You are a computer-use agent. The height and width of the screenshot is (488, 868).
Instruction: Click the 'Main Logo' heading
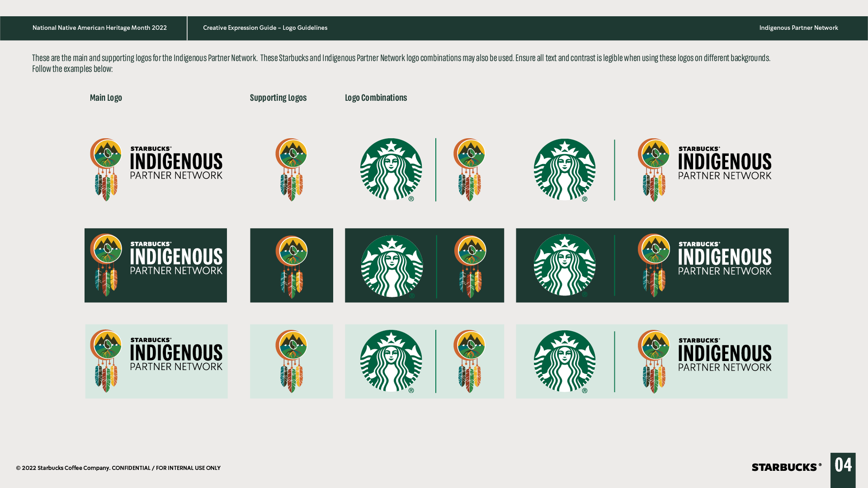point(106,98)
